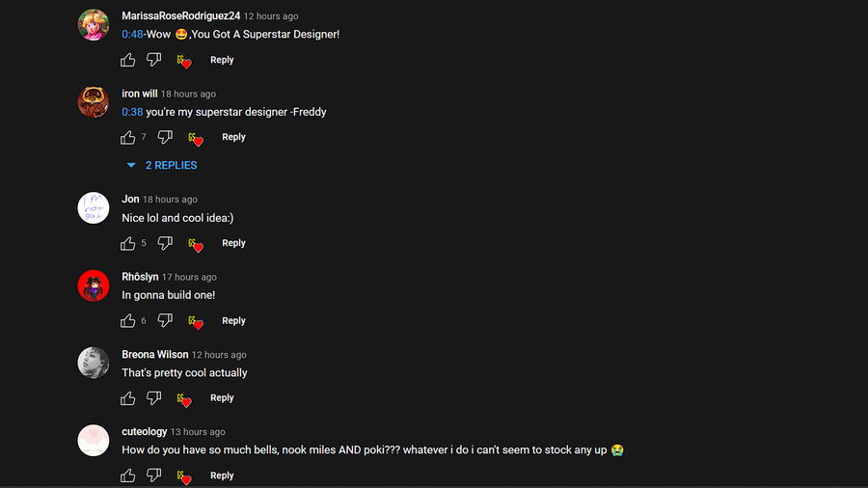Screen dimensions: 868x488
Task: Like Rhôslyn's 'In gonna build one!' comment
Action: point(128,320)
